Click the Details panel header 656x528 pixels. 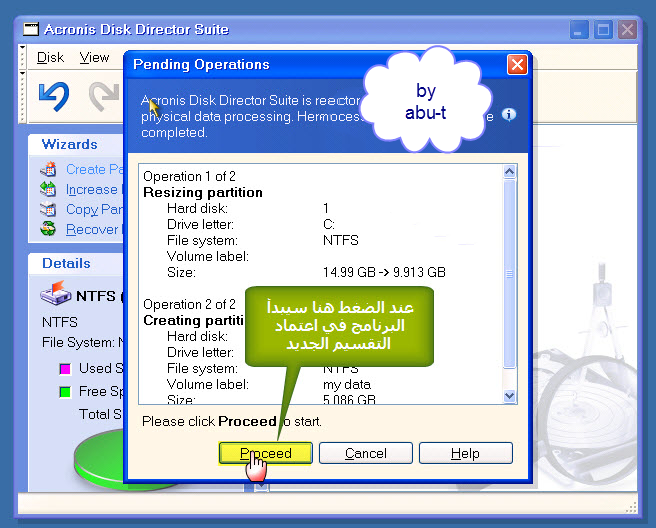tap(76, 264)
